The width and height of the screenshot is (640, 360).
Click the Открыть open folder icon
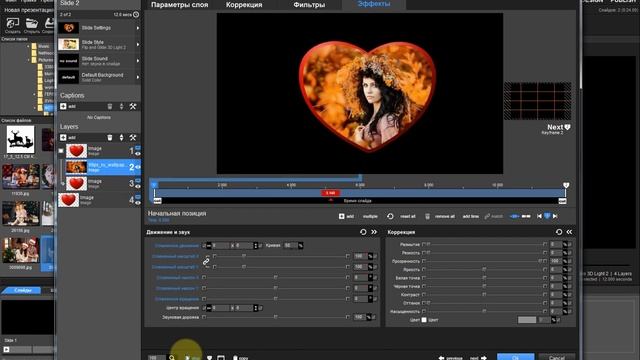tap(31, 24)
